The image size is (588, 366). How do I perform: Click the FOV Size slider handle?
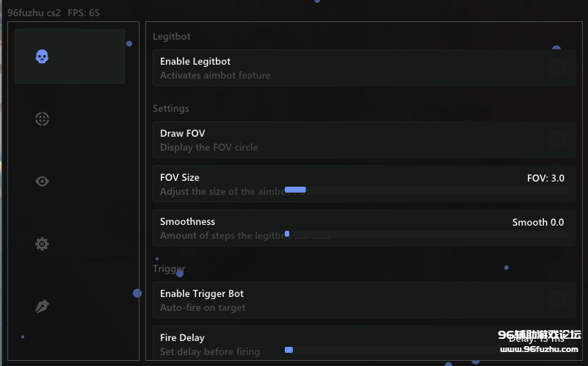pyautogui.click(x=295, y=190)
